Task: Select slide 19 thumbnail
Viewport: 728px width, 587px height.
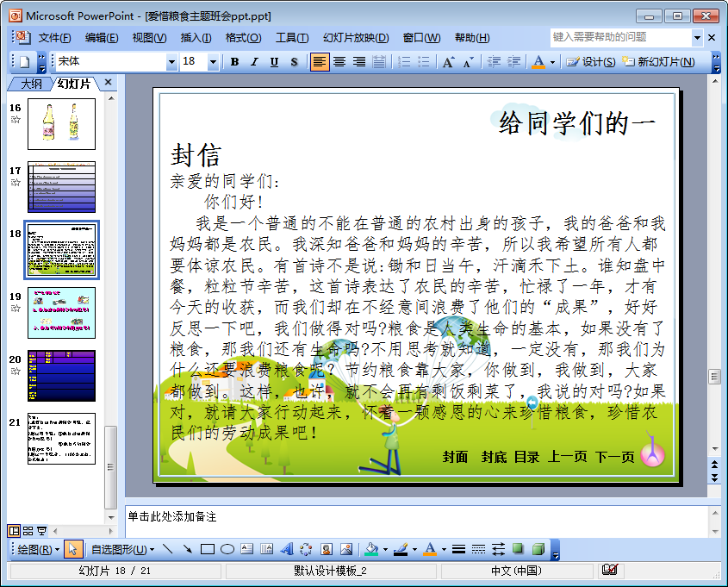Action: (x=61, y=313)
